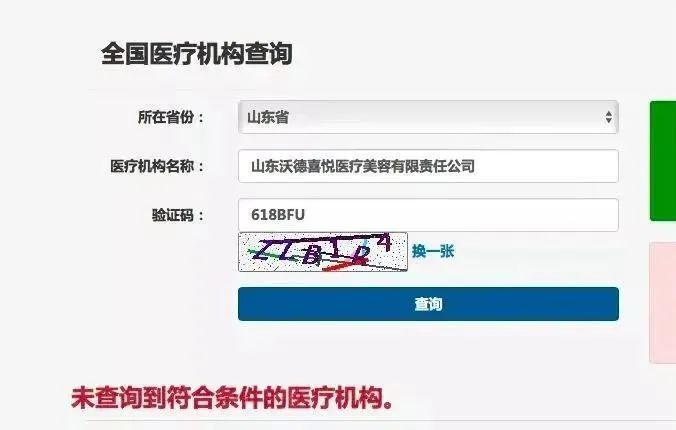Click the 全国医疗机构查询 page heading
The height and width of the screenshot is (430, 676).
(x=197, y=54)
